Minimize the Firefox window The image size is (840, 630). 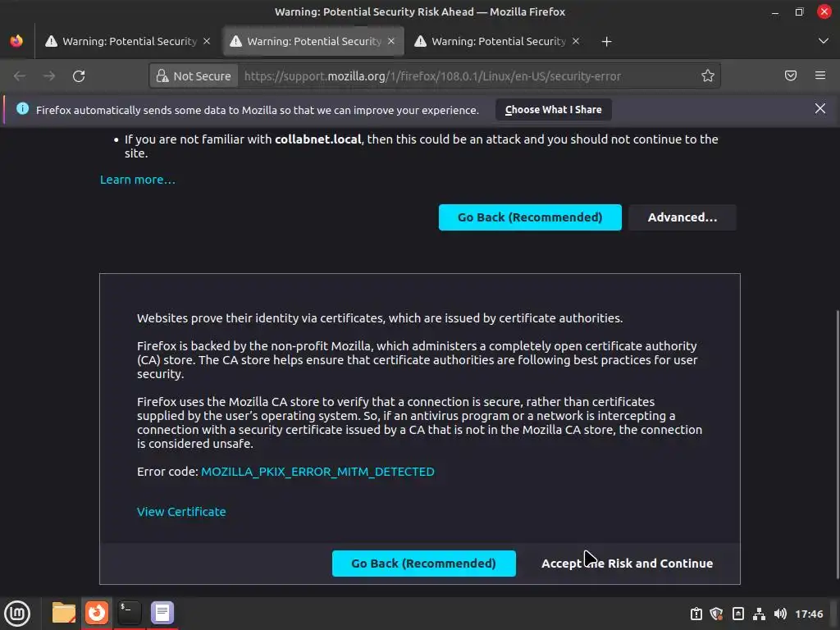pyautogui.click(x=775, y=11)
